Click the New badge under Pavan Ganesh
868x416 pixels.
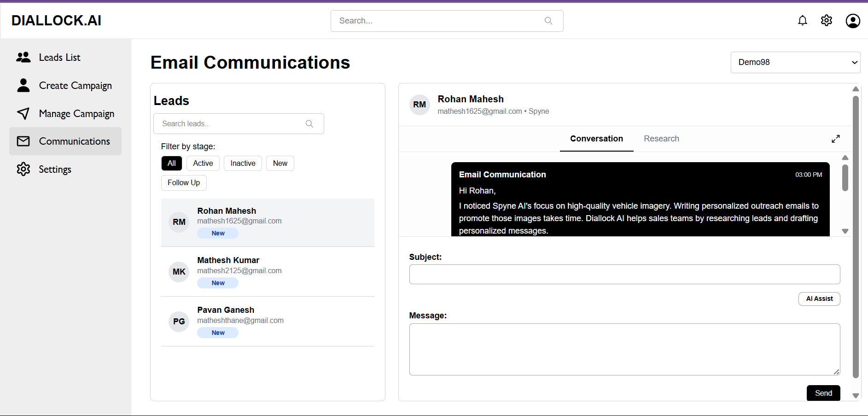[x=218, y=333]
